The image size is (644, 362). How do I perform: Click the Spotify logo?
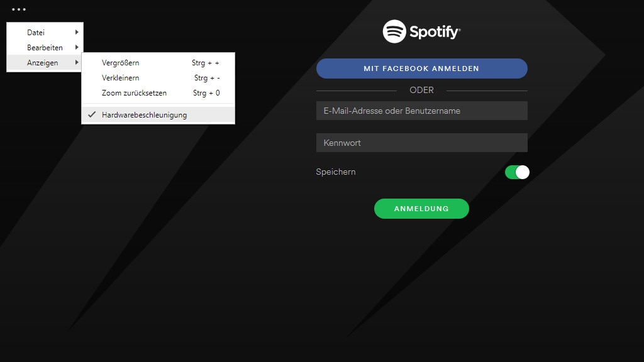pyautogui.click(x=421, y=31)
